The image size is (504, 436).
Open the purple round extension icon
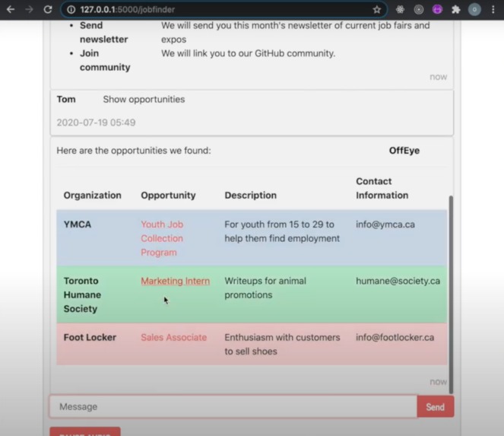coord(437,10)
